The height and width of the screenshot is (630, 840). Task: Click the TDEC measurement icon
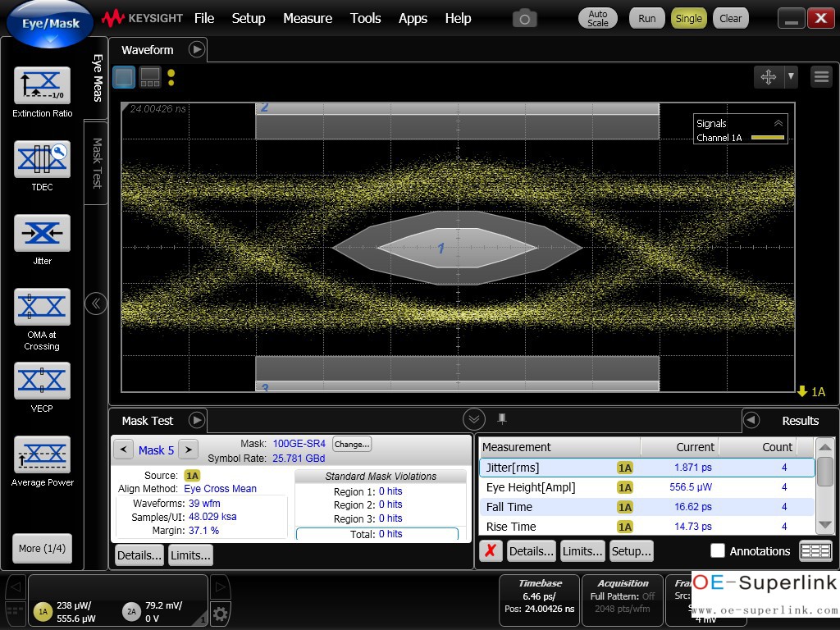click(x=42, y=159)
